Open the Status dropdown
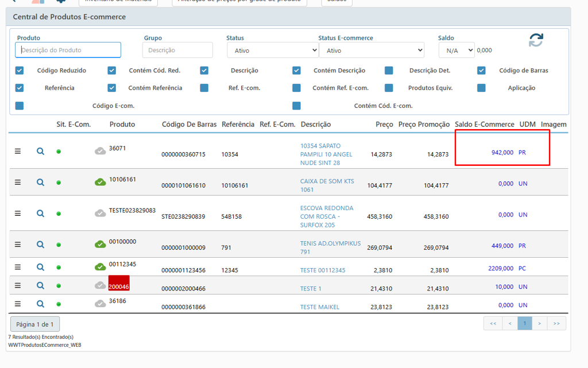The image size is (588, 368). click(272, 51)
